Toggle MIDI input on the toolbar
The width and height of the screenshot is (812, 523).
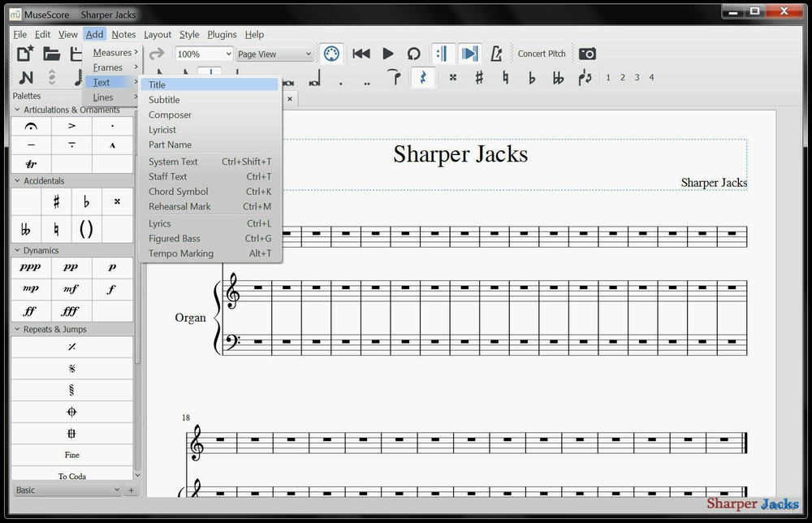tap(331, 54)
